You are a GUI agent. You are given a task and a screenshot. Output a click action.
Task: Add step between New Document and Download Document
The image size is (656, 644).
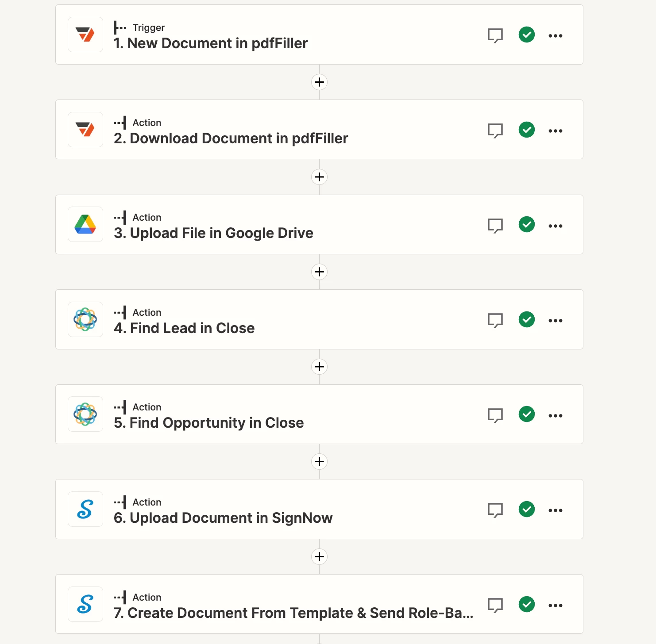tap(319, 82)
